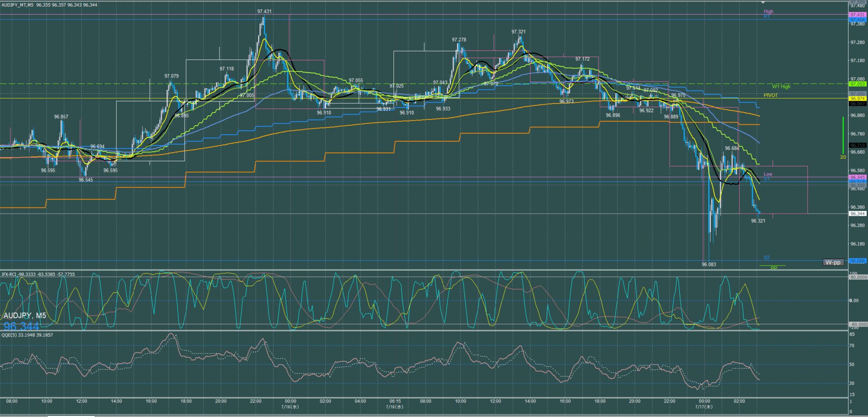Image resolution: width=868 pixels, height=417 pixels.
Task: Select the pink 97.431 High price tag
Action: pyautogui.click(x=857, y=15)
